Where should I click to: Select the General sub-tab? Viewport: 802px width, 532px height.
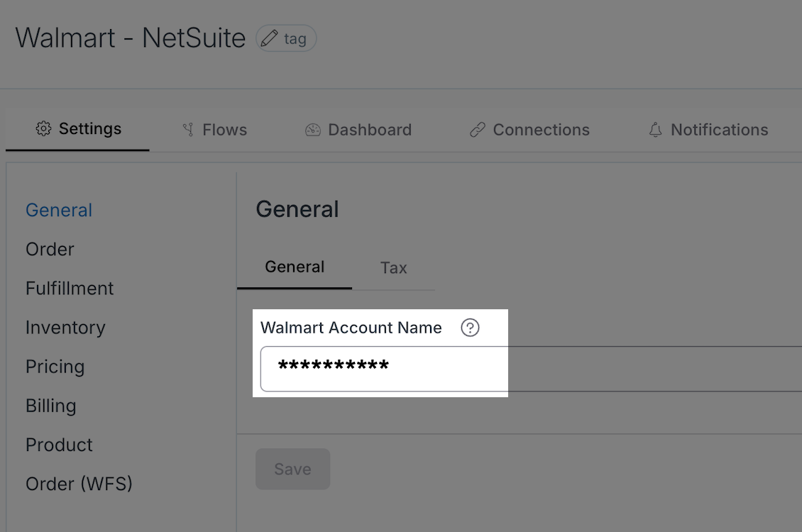tap(295, 267)
